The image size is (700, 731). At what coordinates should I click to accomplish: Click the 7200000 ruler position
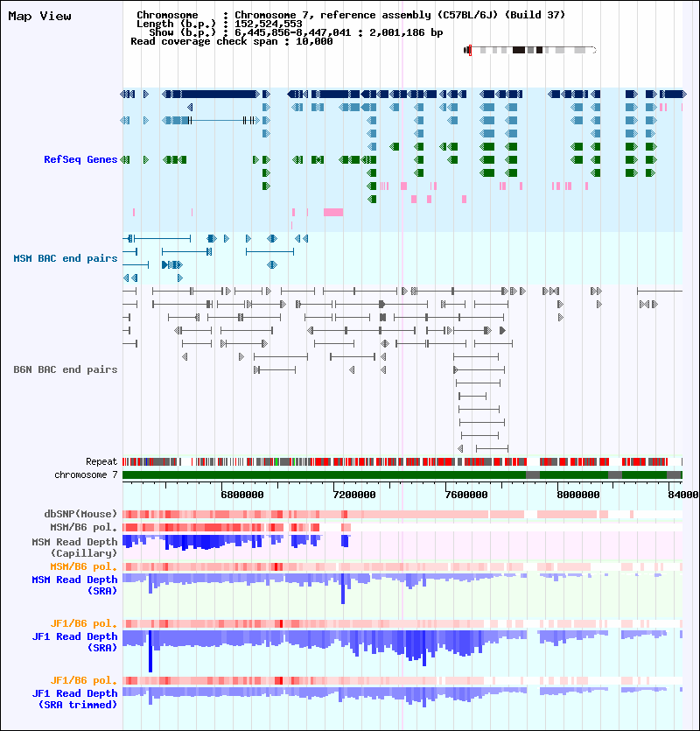tap(354, 495)
